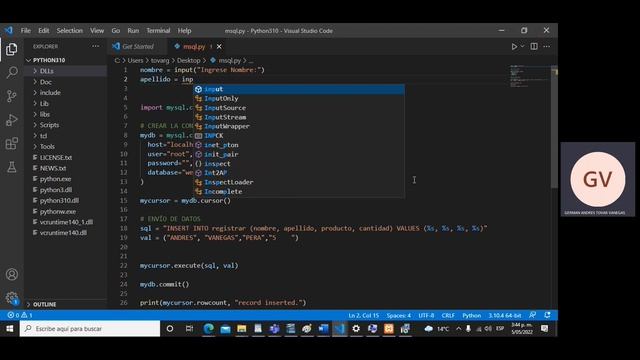Open dropdown arrow next to run button
The image size is (640, 360).
pos(522,47)
